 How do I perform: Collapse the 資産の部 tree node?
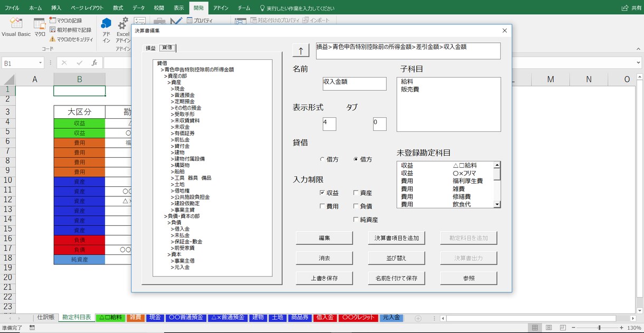(x=177, y=76)
